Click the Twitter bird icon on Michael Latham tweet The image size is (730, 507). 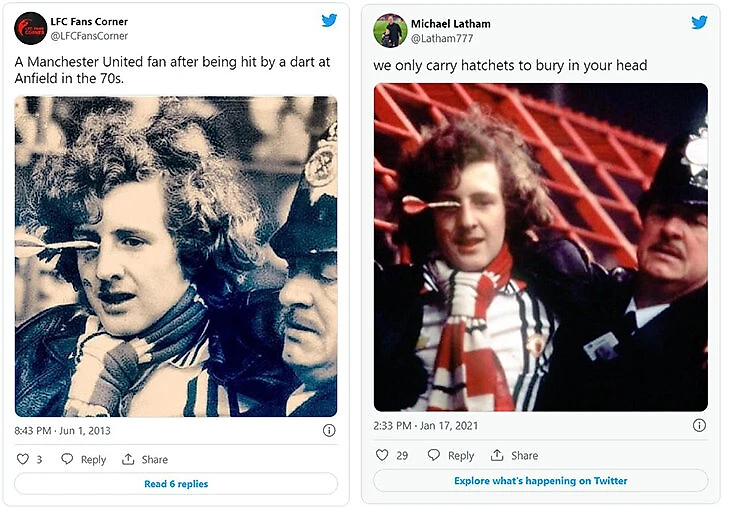pyautogui.click(x=699, y=22)
